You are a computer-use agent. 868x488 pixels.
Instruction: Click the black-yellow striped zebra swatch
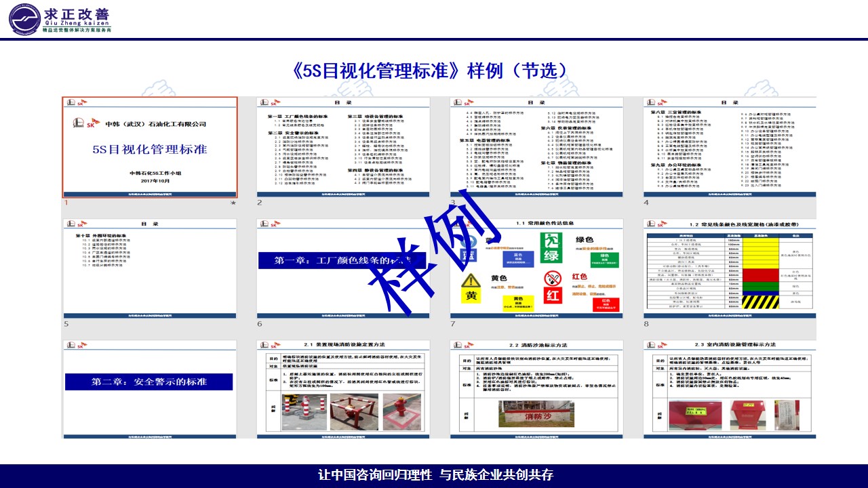(x=757, y=302)
